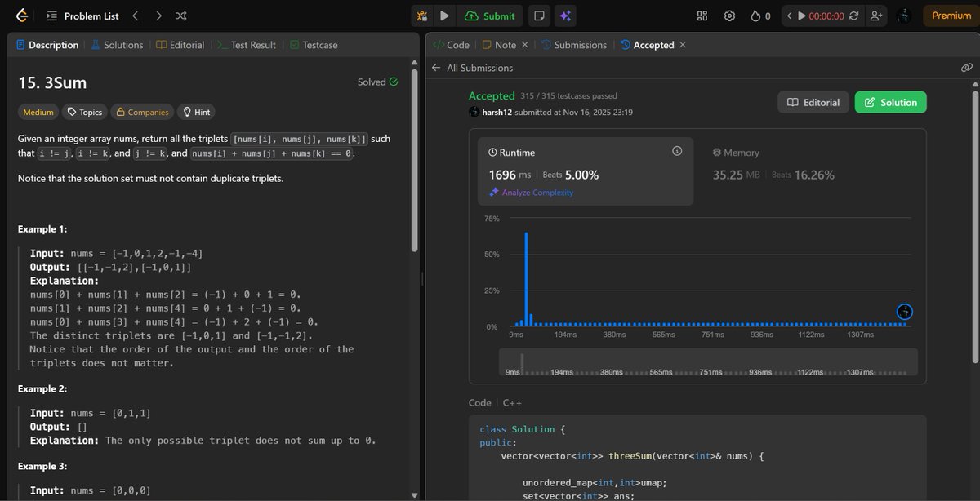Start the session timer play icon

click(x=801, y=15)
